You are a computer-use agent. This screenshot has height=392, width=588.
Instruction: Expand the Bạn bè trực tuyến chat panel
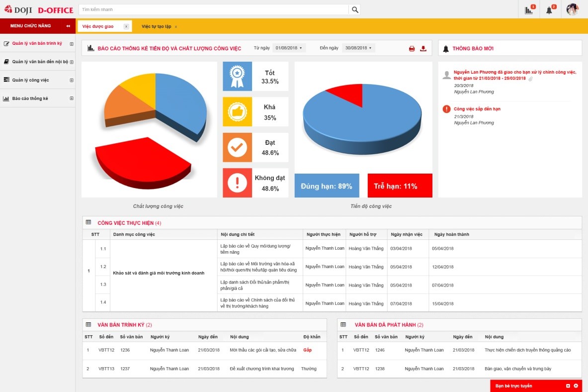tap(568, 386)
